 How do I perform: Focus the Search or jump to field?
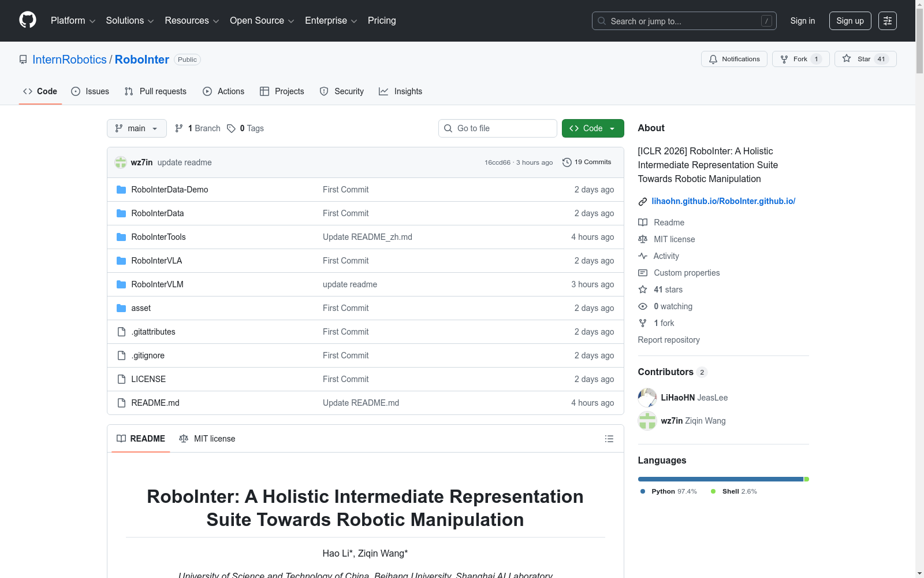(x=684, y=21)
